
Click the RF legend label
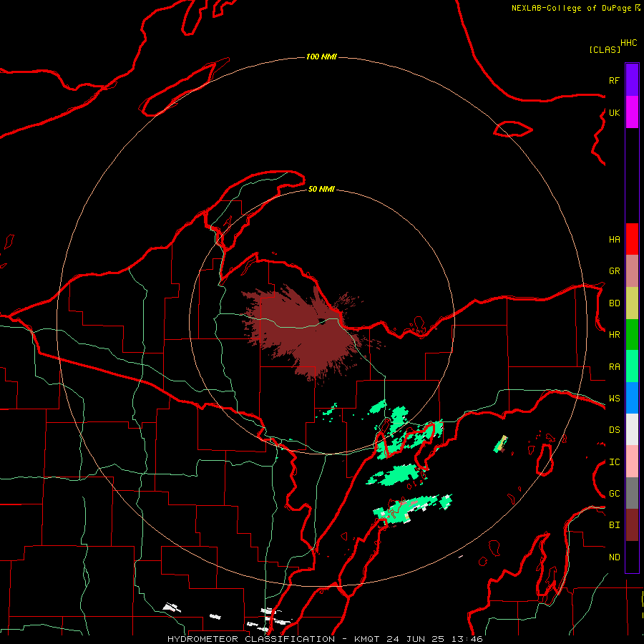click(614, 80)
